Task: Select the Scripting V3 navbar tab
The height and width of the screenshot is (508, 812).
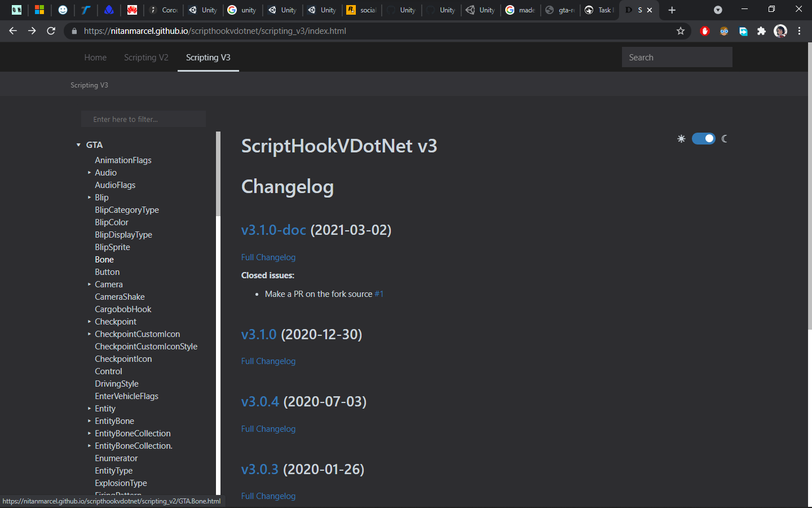Action: coord(208,58)
